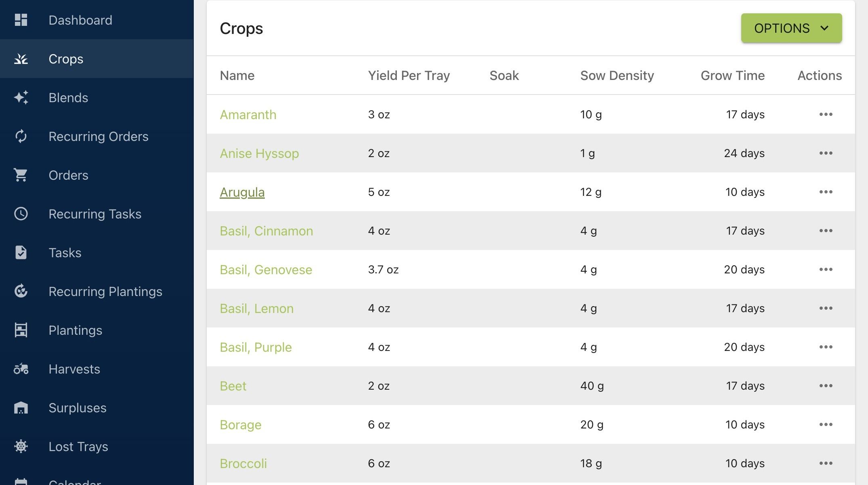Select the Harvests tractor icon
The height and width of the screenshot is (485, 868).
coord(21,369)
